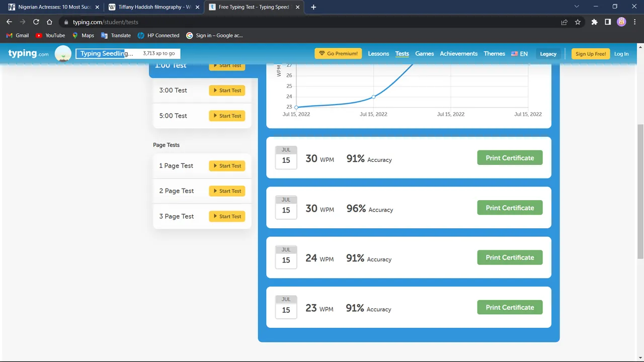Click the Legacy button
This screenshot has width=644, height=362.
[x=548, y=54]
